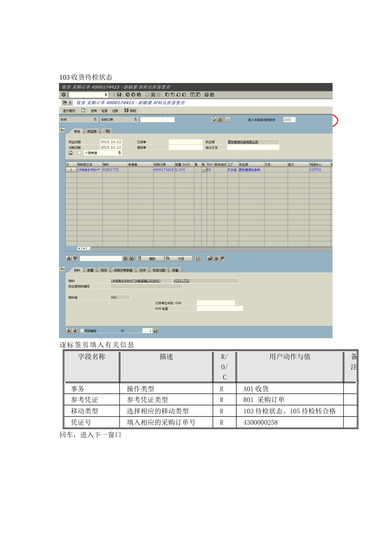Click the print icon below the item table
This screenshot has width=392, height=555.
[69, 259]
